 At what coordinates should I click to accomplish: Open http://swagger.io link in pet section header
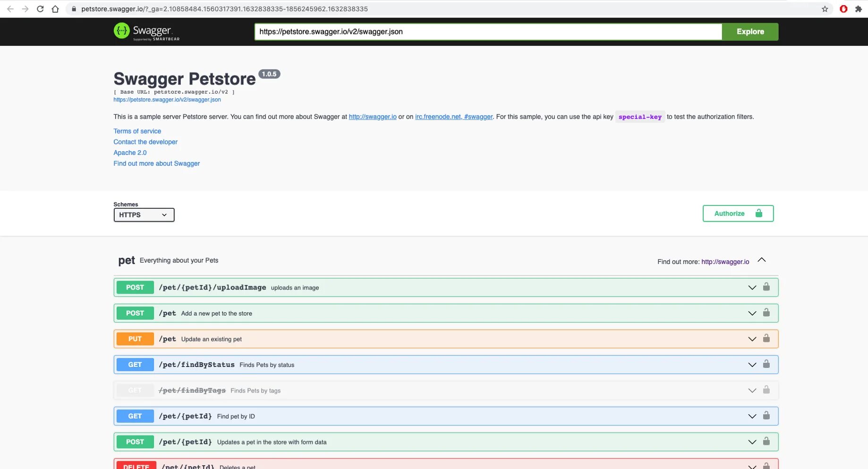click(725, 262)
